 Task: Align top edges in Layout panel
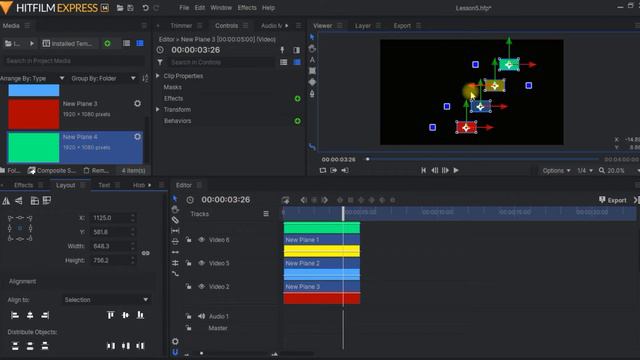pyautogui.click(x=111, y=315)
